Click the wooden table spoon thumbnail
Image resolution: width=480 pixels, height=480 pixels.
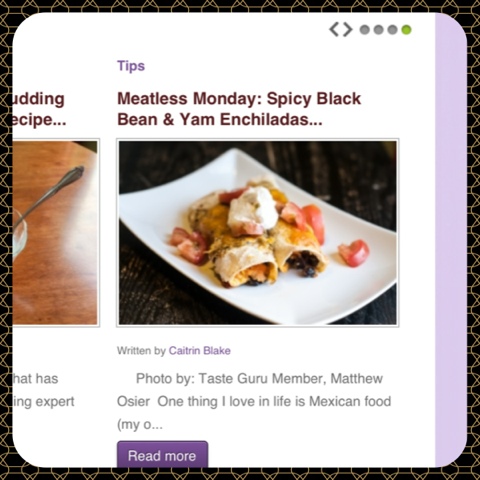(56, 232)
